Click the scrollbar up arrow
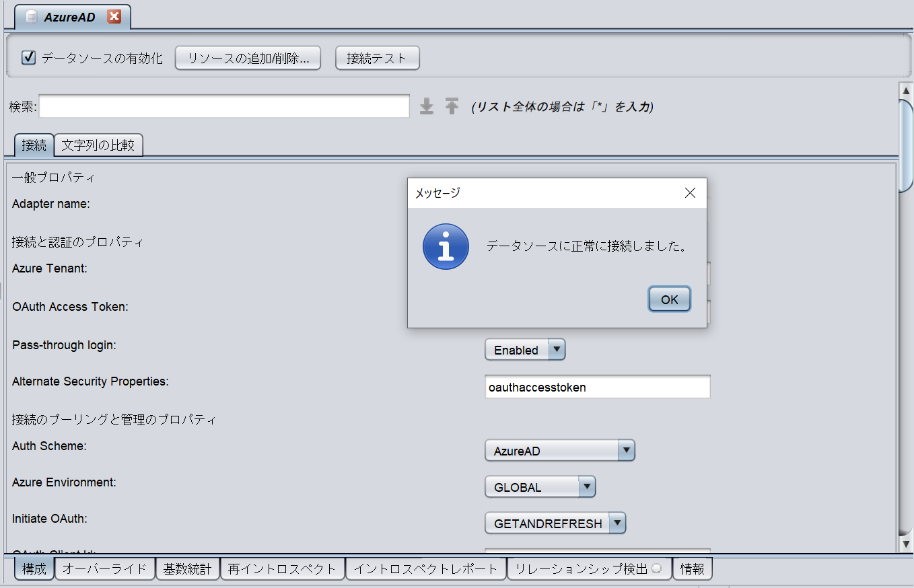The height and width of the screenshot is (588, 914). (x=907, y=89)
